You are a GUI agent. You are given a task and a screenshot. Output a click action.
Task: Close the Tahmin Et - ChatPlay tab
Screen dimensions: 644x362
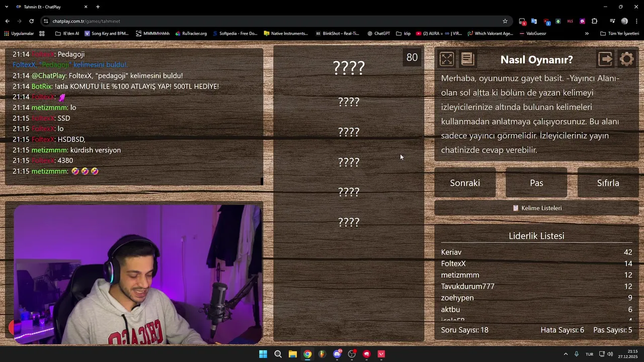(x=86, y=7)
